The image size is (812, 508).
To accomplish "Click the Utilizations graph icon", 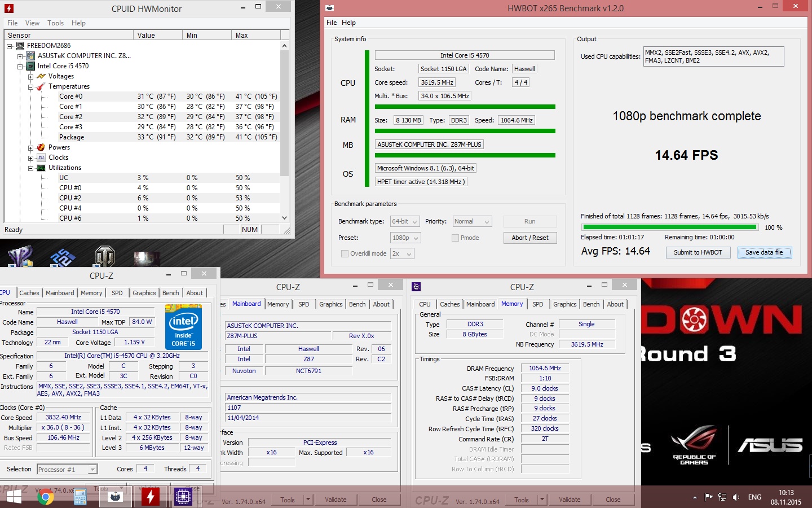I will 41,168.
